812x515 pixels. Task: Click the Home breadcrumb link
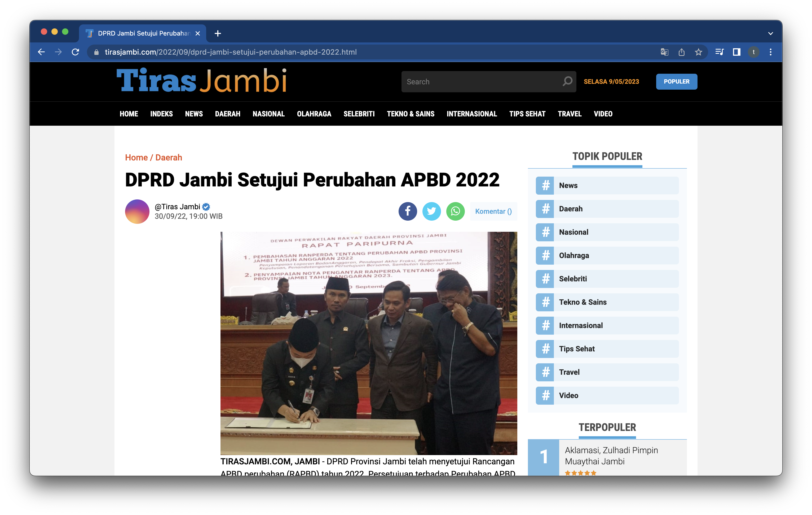(136, 158)
